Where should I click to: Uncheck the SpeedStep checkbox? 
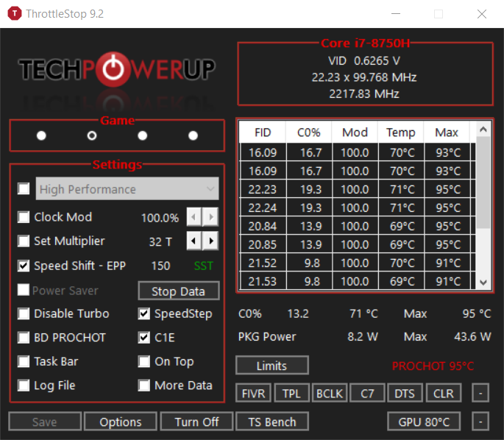144,313
